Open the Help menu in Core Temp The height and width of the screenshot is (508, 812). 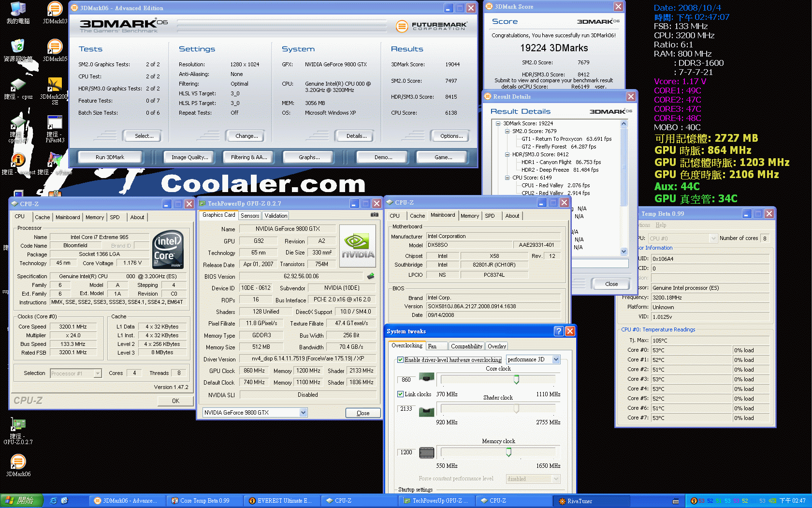(x=661, y=225)
